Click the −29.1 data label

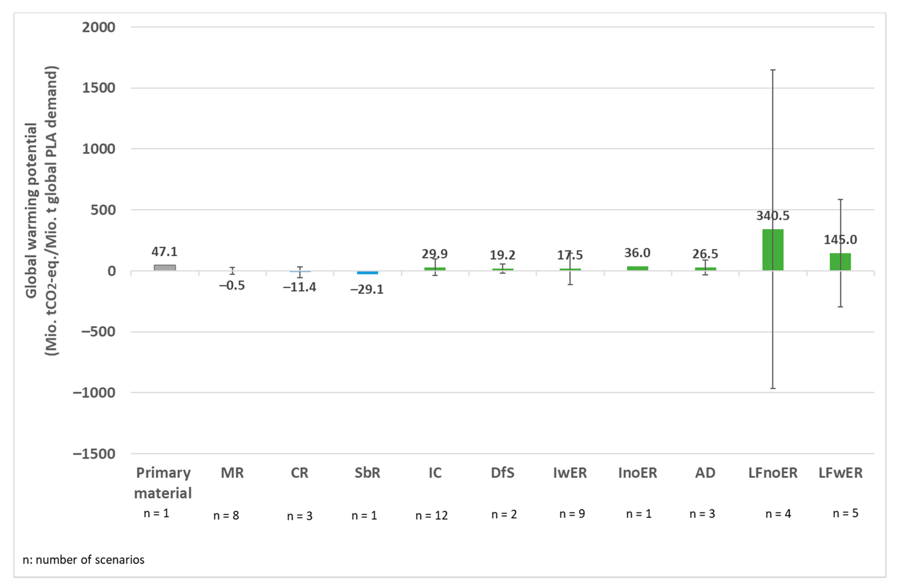pyautogui.click(x=367, y=289)
